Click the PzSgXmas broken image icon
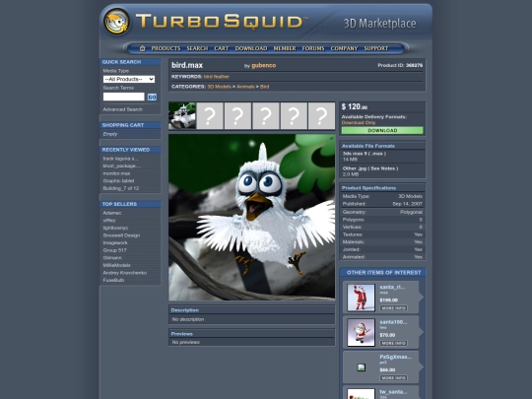 (362, 367)
